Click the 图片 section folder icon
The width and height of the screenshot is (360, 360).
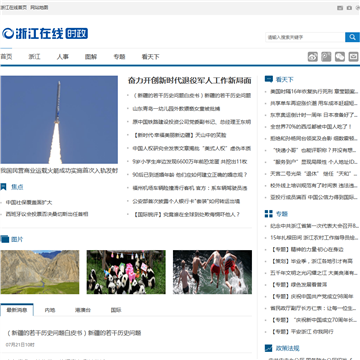5,239
